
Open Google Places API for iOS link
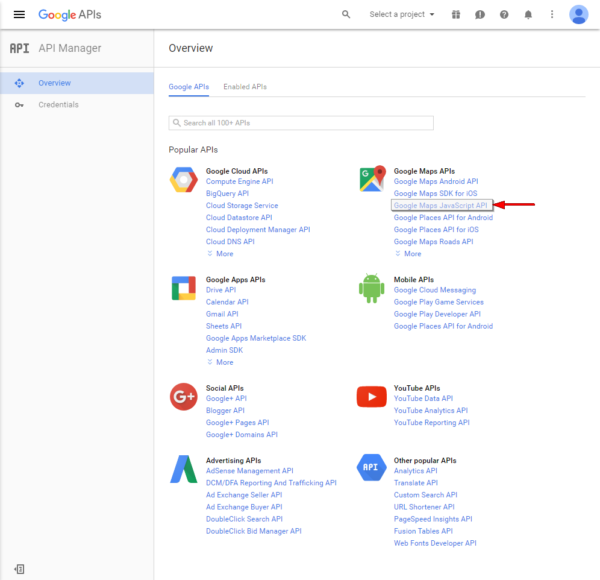coord(436,230)
